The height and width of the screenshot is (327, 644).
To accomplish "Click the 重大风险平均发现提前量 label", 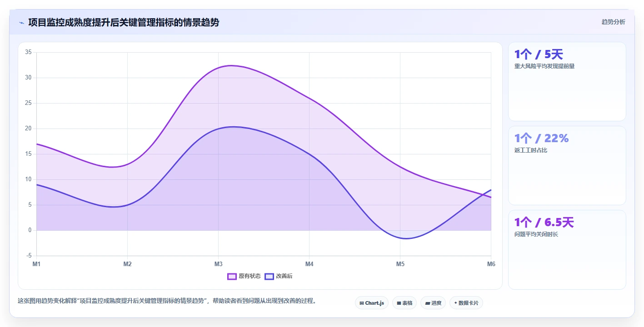I will (544, 66).
